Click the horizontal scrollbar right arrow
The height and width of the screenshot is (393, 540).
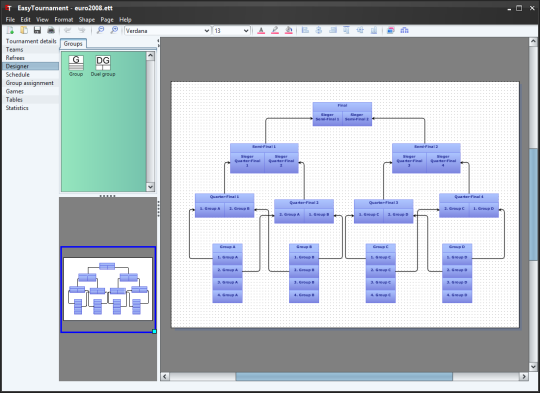tap(524, 376)
